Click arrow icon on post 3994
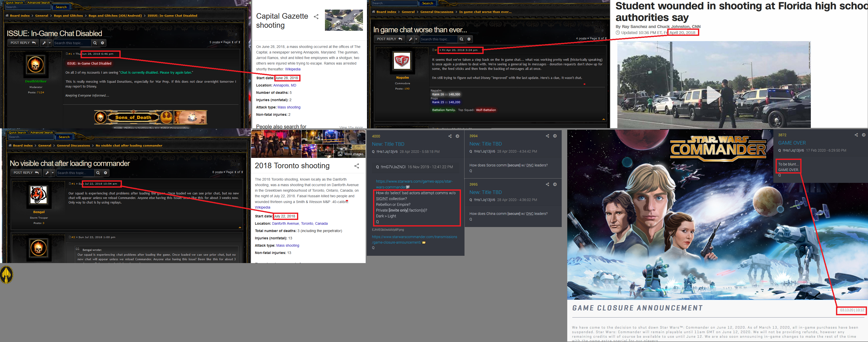Image resolution: width=868 pixels, height=342 pixels. (555, 136)
